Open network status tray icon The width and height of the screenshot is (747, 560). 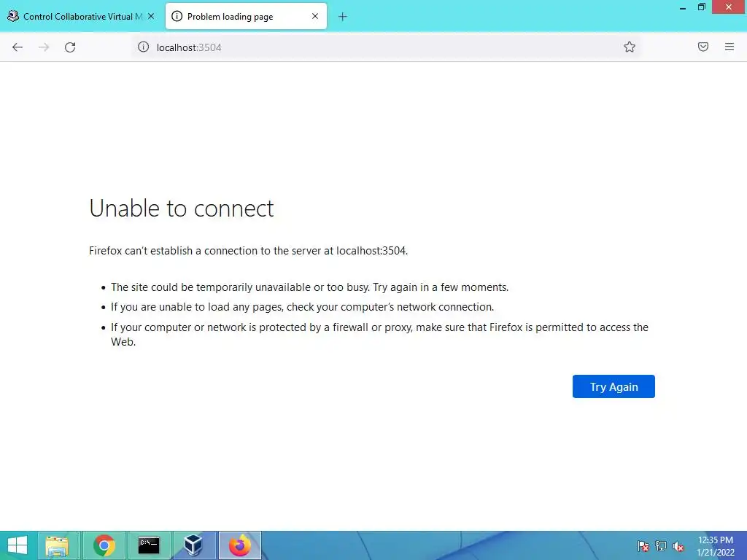coord(661,546)
